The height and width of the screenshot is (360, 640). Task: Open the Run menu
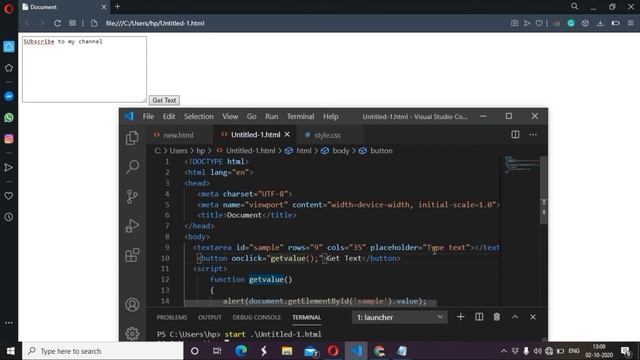271,116
